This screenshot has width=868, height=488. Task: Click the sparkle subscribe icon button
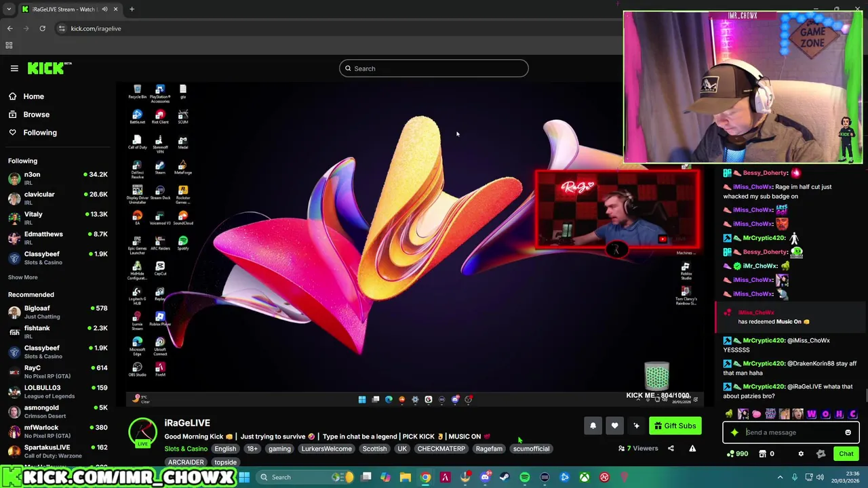636,426
